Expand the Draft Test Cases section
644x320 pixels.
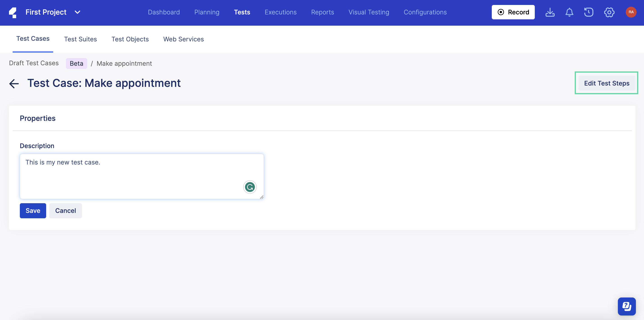(34, 63)
